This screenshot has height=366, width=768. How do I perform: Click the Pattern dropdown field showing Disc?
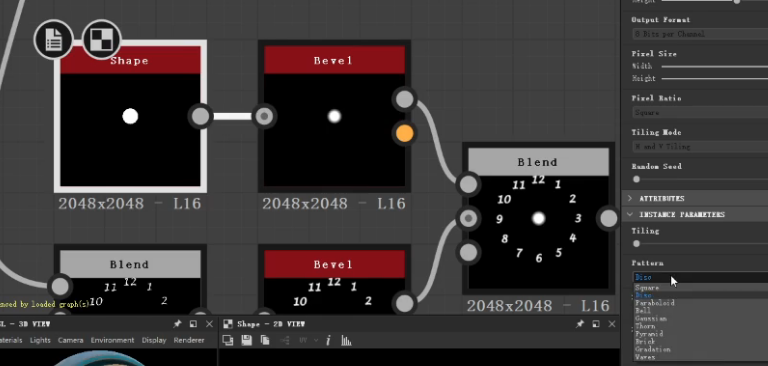(x=700, y=277)
